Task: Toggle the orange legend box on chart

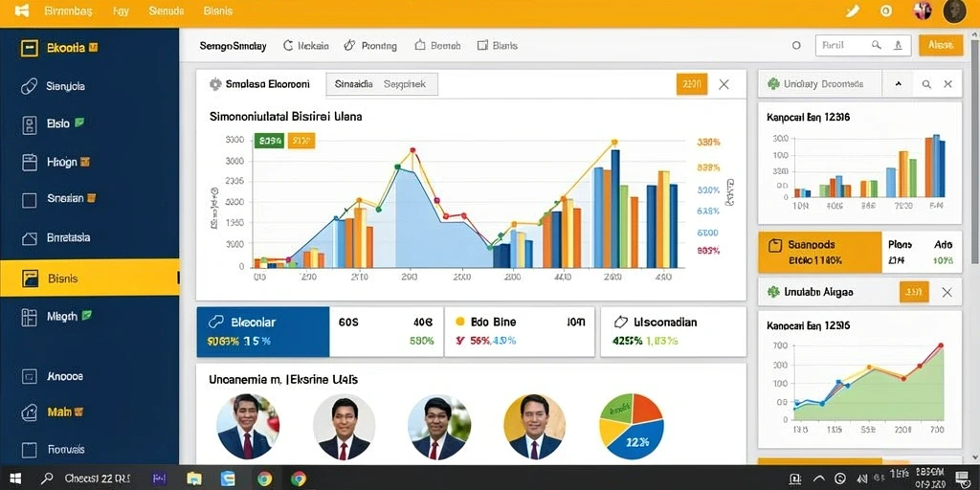Action: pos(301,141)
